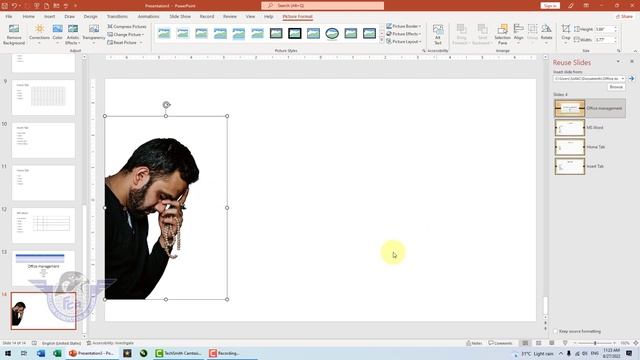Click Browse in Reuse Slides pane
Image resolution: width=640 pixels, height=360 pixels.
pos(616,87)
